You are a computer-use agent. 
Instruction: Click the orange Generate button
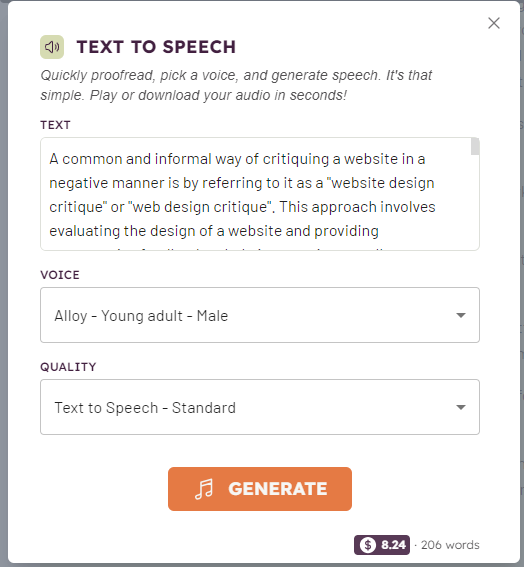pyautogui.click(x=260, y=489)
